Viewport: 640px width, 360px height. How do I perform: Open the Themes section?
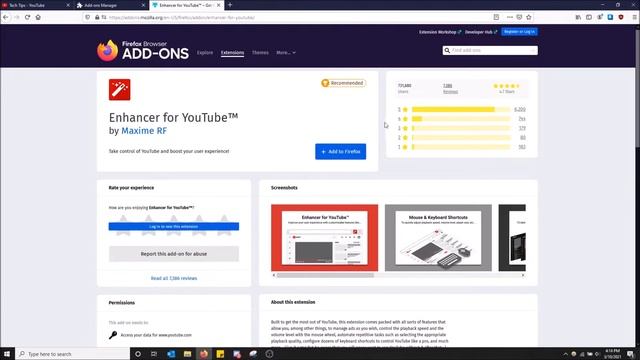260,53
